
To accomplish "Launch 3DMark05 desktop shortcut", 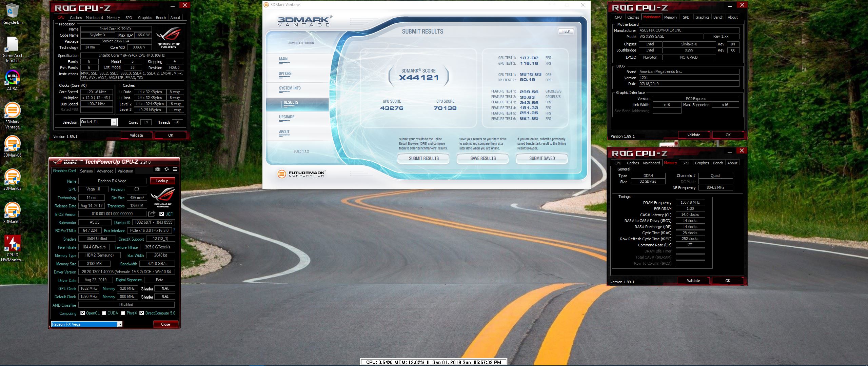I will [x=12, y=213].
